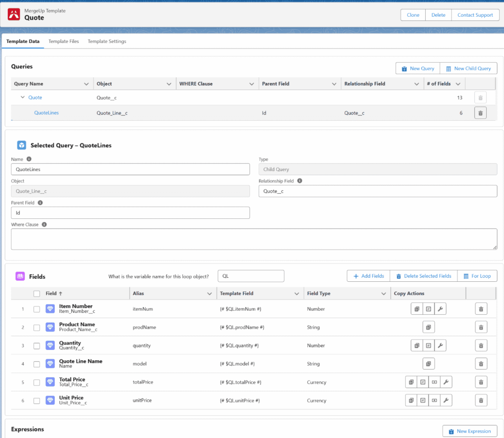504x438 pixels.
Task: Click the Where Clause text area
Action: tap(254, 239)
